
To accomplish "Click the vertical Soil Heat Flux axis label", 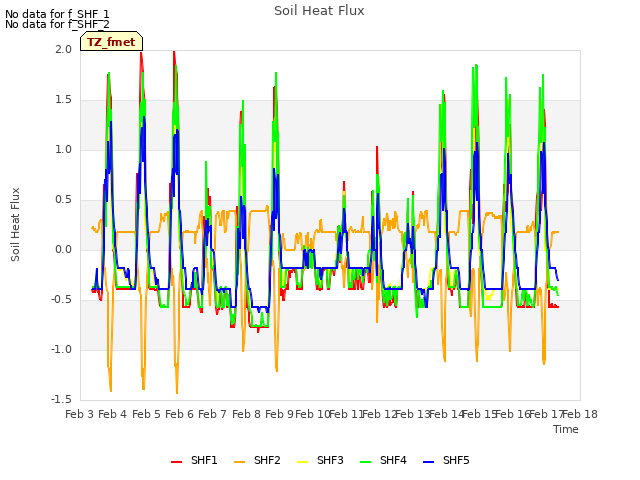I will click(x=15, y=224).
